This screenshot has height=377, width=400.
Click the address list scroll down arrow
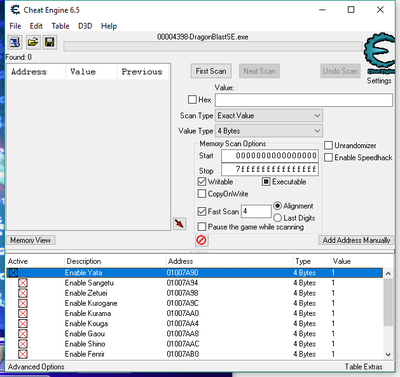388,355
